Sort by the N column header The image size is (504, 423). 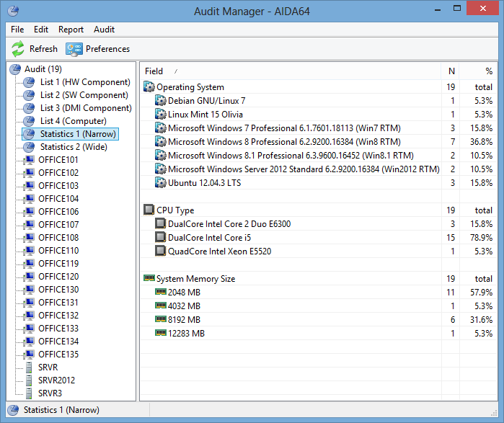point(451,71)
